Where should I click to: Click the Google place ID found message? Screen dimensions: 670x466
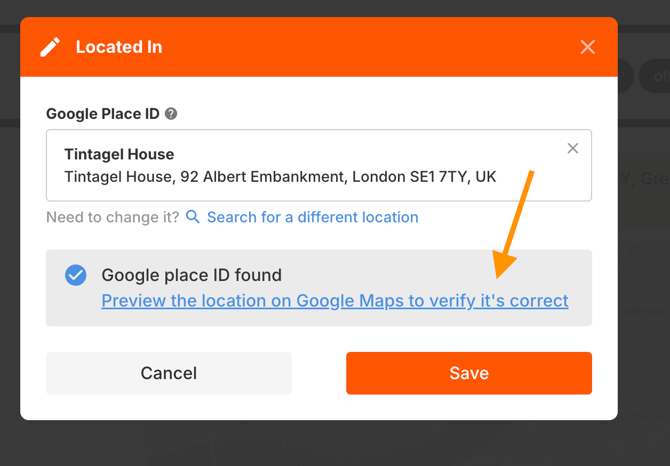pos(192,275)
